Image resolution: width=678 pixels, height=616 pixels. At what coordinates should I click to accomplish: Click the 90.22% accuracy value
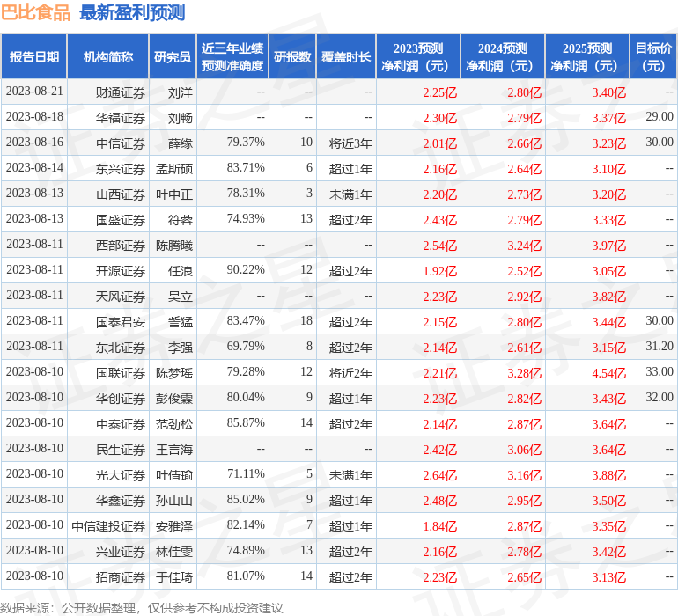[x=246, y=270]
